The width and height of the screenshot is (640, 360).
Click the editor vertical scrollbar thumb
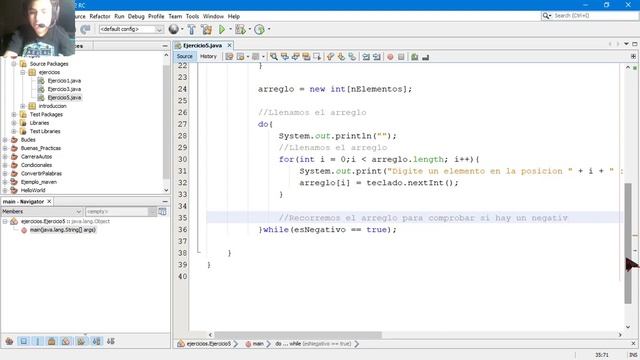[628, 244]
